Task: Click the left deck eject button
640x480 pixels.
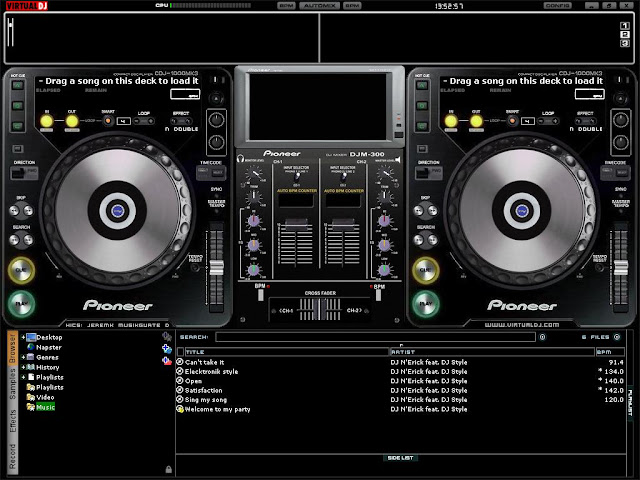Action: tap(216, 98)
